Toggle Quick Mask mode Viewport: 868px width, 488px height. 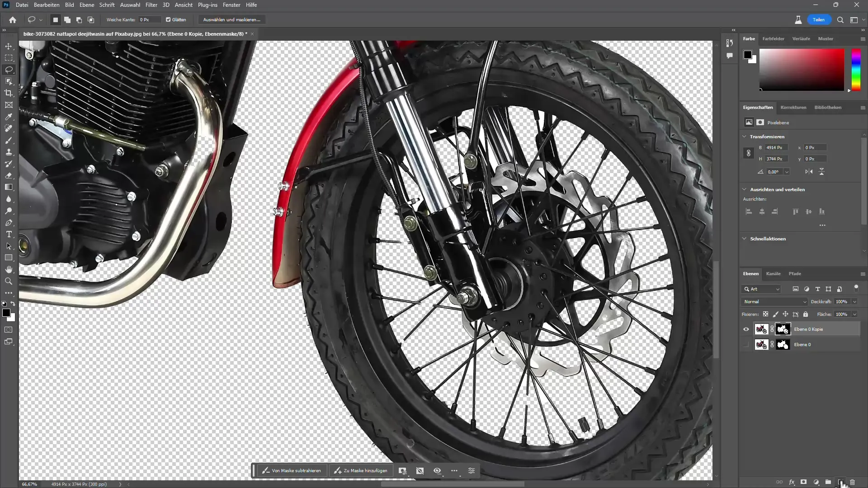coord(9,330)
